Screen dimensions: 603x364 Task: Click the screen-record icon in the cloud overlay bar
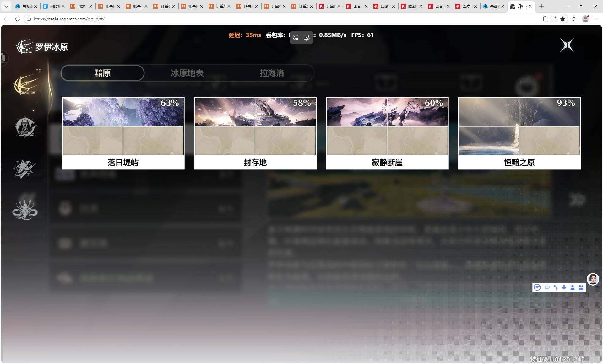click(x=307, y=38)
